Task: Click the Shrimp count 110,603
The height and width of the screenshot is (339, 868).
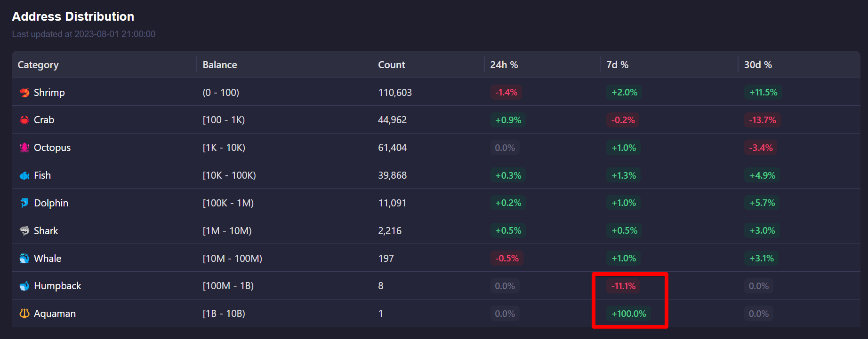Action: [x=395, y=93]
